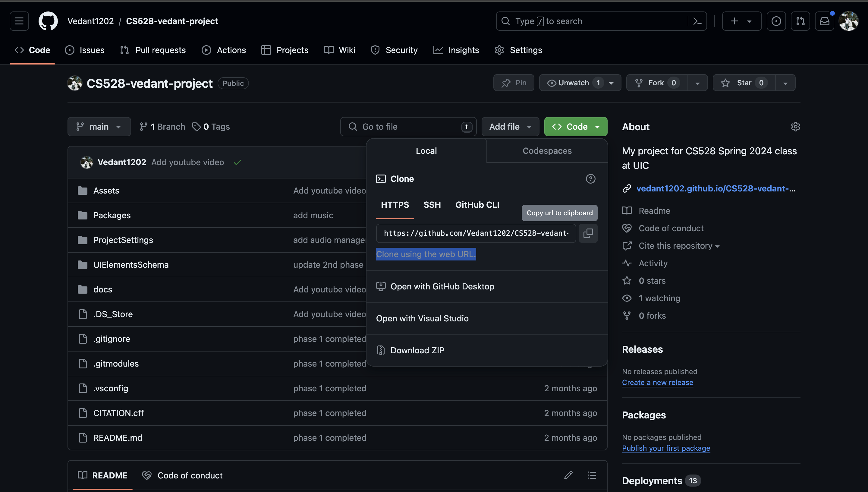
Task: Collapse the green Code dropdown
Action: click(x=576, y=127)
